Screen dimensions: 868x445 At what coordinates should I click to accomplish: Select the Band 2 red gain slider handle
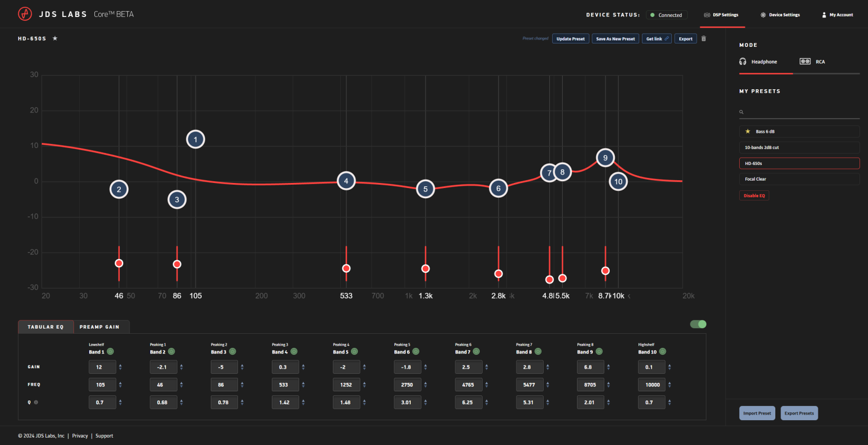(119, 263)
